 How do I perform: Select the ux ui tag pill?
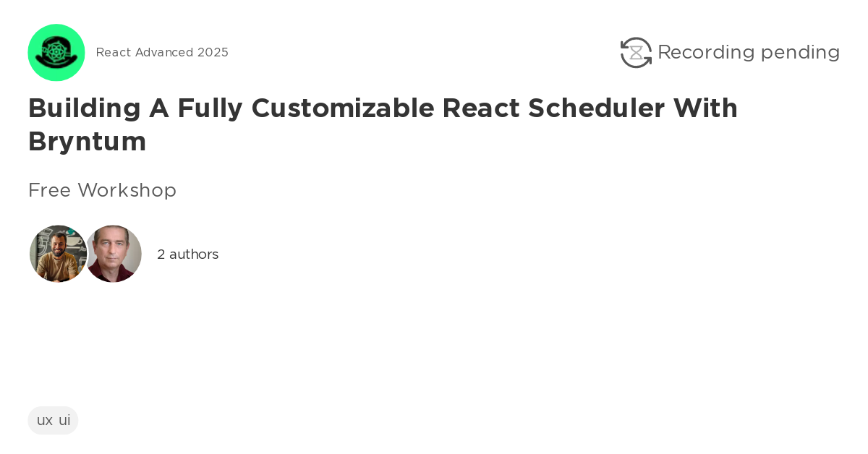(x=53, y=420)
